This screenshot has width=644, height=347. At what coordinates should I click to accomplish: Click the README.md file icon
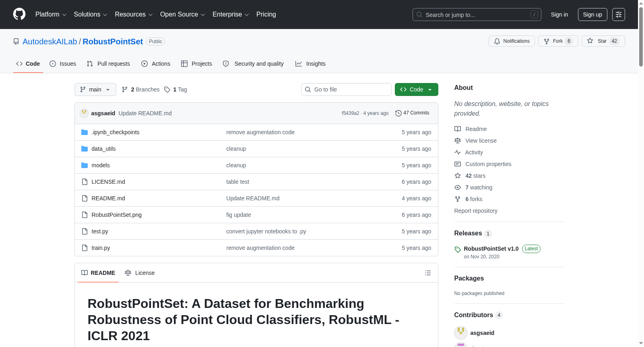(x=85, y=198)
